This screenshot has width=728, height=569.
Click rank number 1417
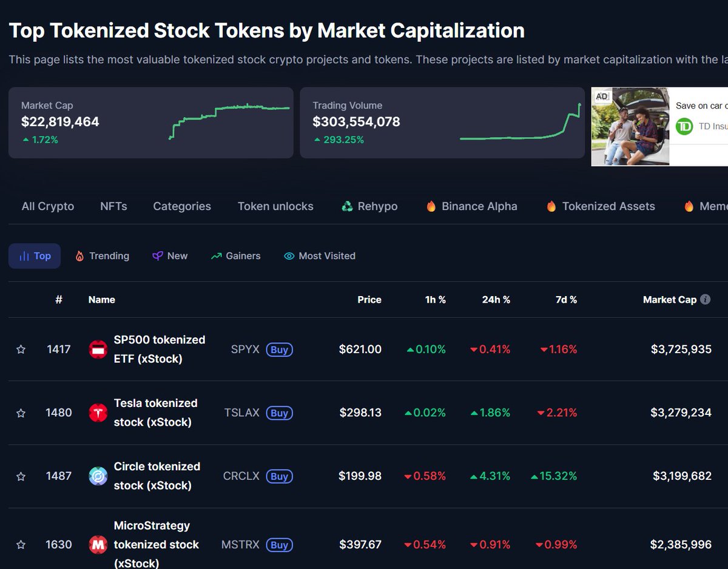(59, 349)
